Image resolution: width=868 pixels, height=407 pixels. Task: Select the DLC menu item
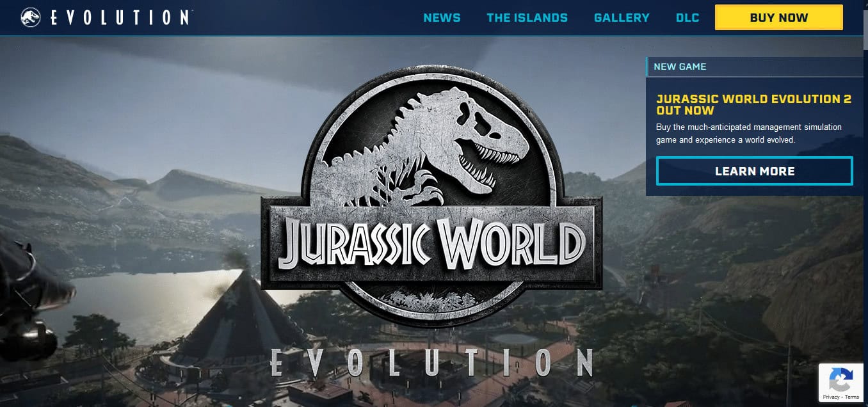(687, 18)
